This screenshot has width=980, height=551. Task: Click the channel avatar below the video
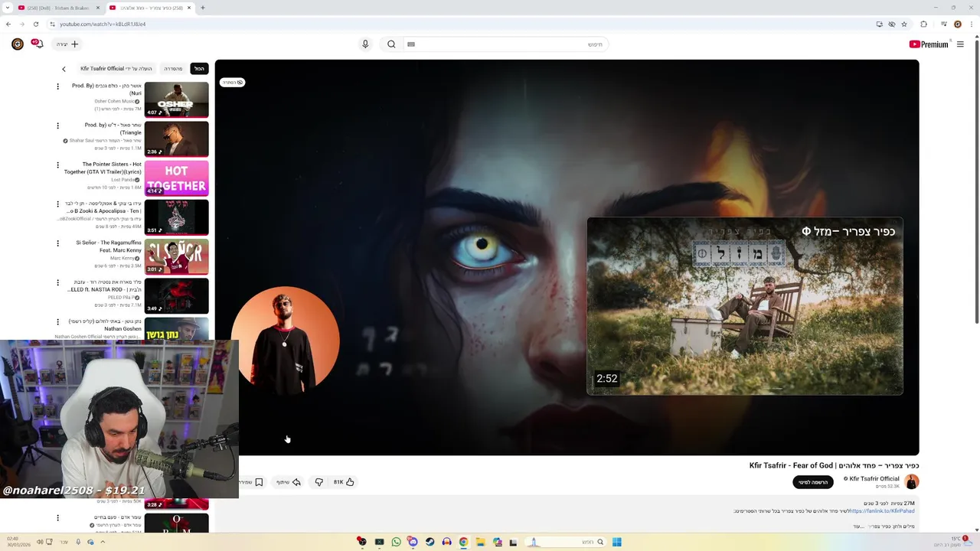[x=911, y=482]
